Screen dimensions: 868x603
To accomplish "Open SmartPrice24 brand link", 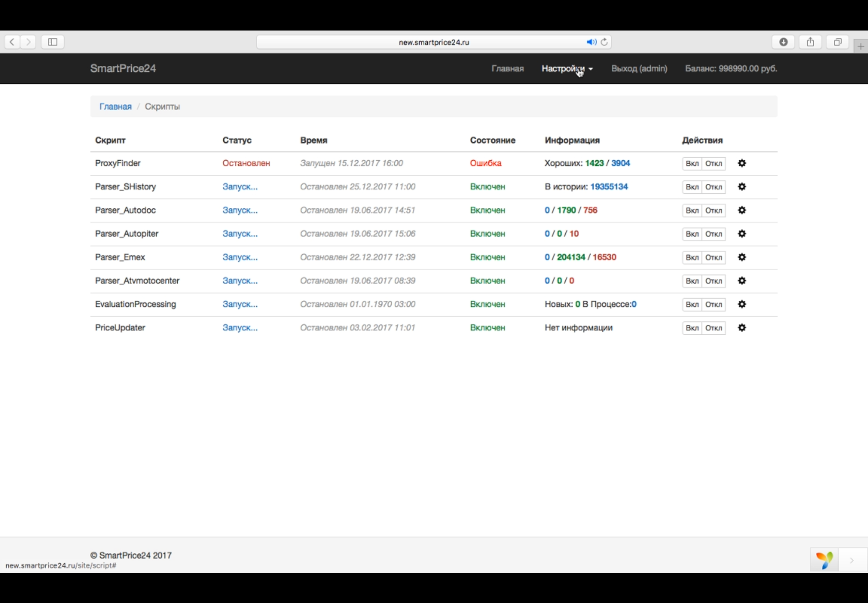I will pyautogui.click(x=123, y=68).
